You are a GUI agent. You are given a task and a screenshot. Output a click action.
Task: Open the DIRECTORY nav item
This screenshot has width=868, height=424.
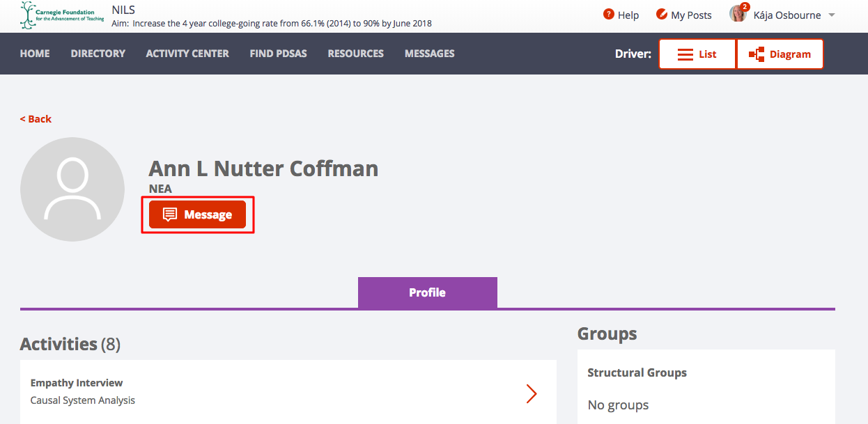pos(98,54)
